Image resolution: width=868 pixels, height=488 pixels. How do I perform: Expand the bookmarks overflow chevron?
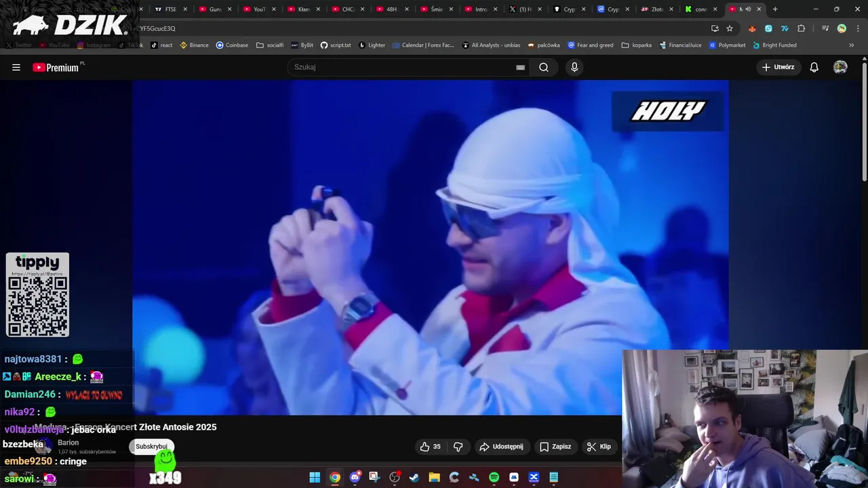852,45
